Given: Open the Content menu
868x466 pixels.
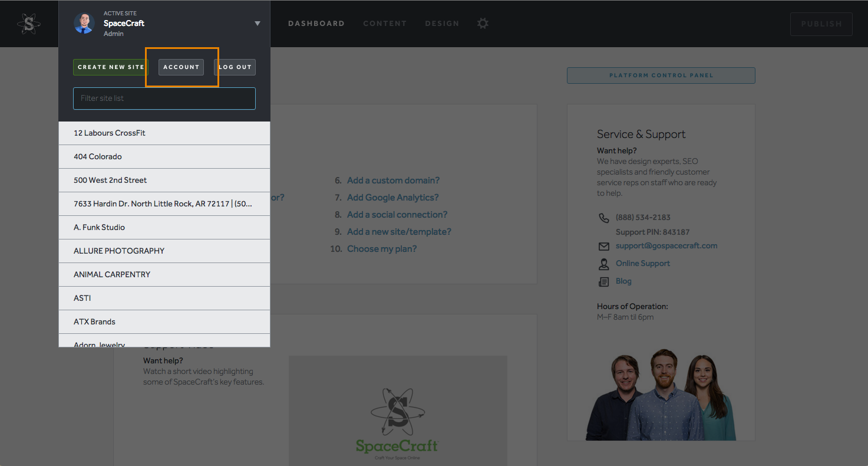Looking at the screenshot, I should pos(385,24).
